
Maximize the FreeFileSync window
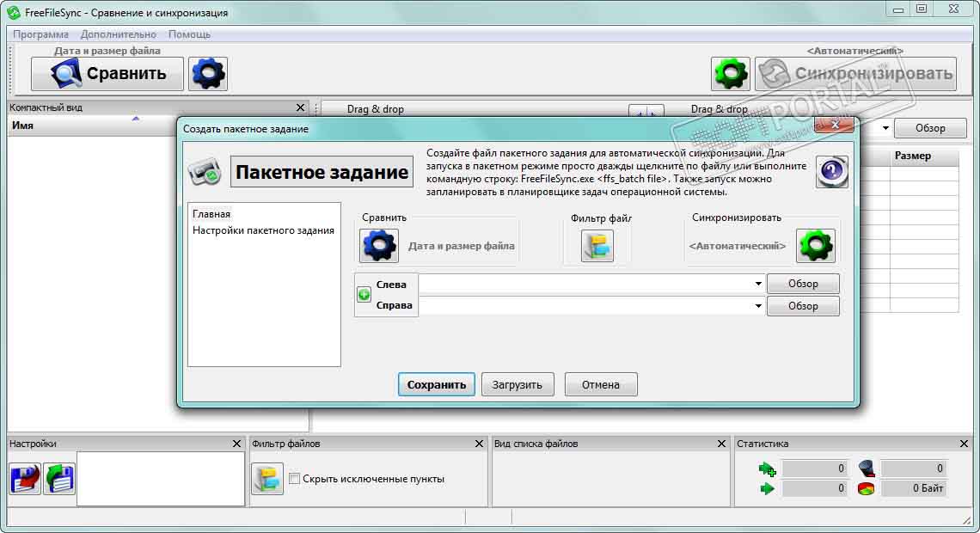(922, 9)
